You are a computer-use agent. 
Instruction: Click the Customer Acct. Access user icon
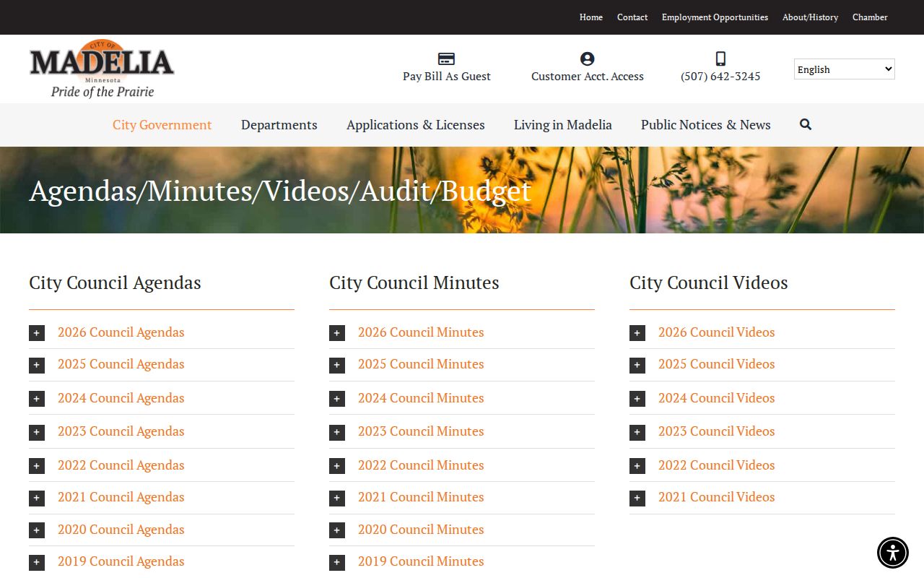point(588,59)
